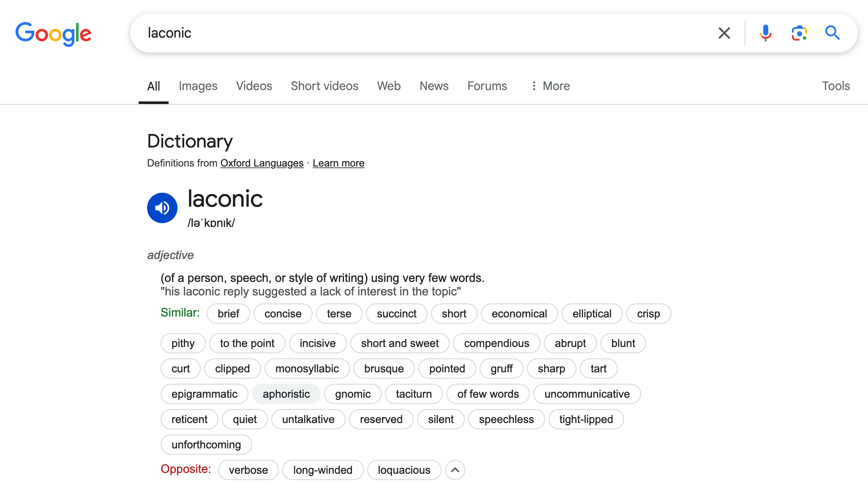The width and height of the screenshot is (868, 497).
Task: Click the Learn more link
Action: pos(338,163)
